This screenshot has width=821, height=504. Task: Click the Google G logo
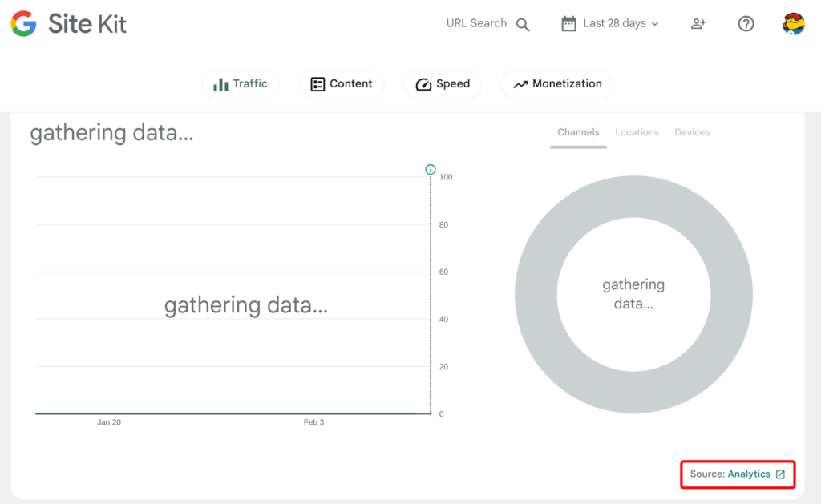(x=23, y=24)
